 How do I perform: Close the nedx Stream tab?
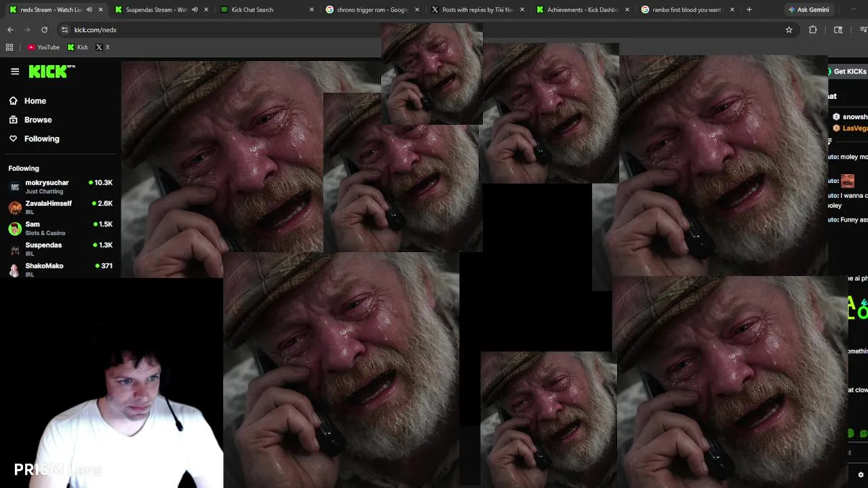coord(100,9)
